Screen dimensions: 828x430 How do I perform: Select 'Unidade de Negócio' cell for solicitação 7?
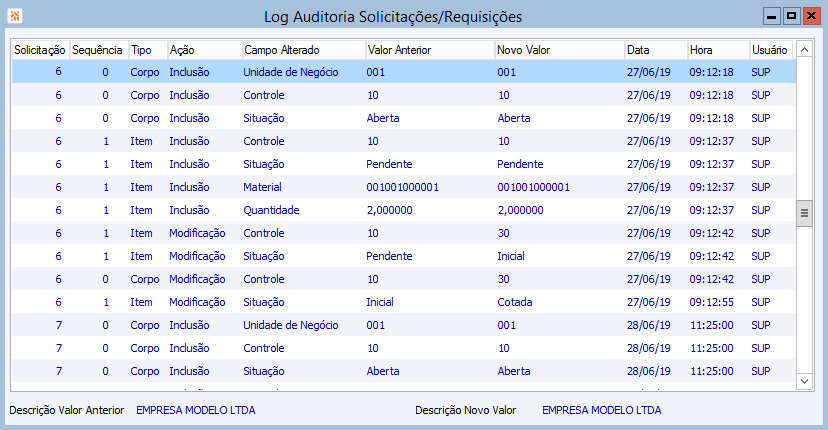point(291,325)
